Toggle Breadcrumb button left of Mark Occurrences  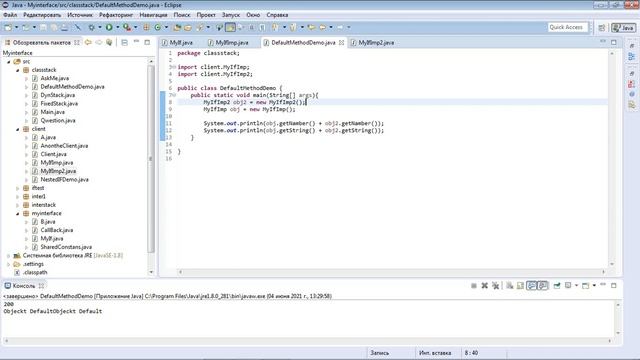pos(220,27)
